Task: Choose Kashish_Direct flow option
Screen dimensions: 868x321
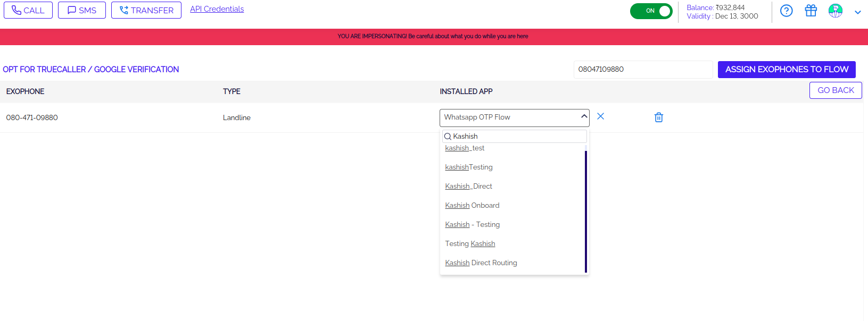Action: pos(468,187)
